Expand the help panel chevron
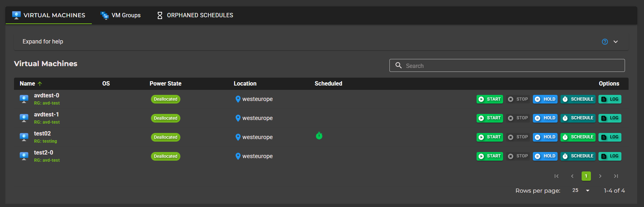Image resolution: width=644 pixels, height=207 pixels. [616, 42]
